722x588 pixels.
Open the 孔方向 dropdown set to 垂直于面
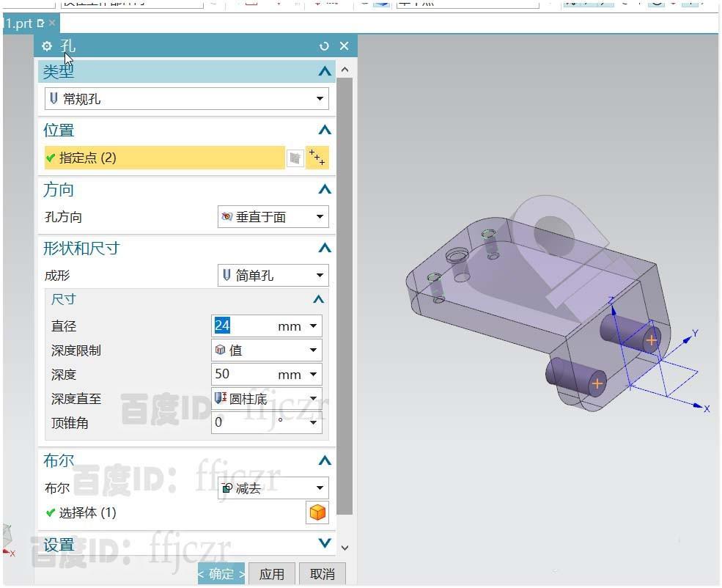click(320, 216)
